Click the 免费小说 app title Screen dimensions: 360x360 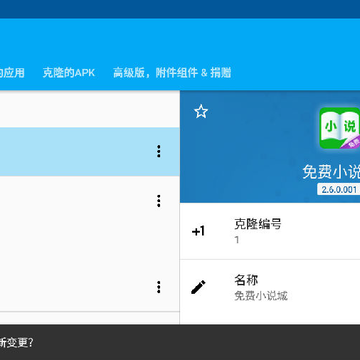[x=331, y=172]
